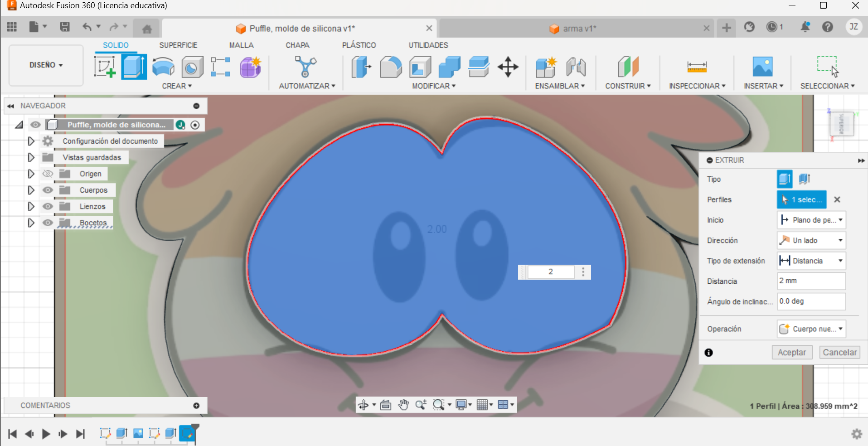The image size is (868, 446).
Task: Open the data panel grid icon
Action: click(12, 27)
